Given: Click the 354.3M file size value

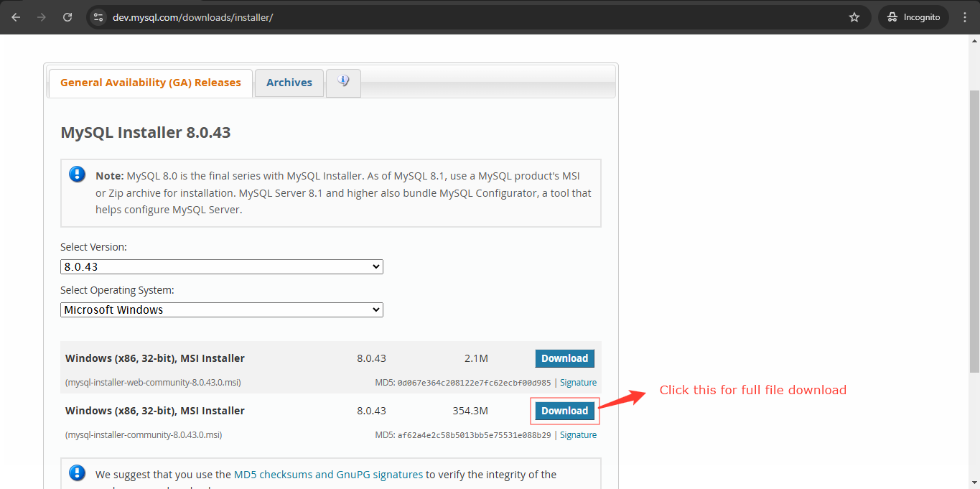Looking at the screenshot, I should [x=470, y=411].
